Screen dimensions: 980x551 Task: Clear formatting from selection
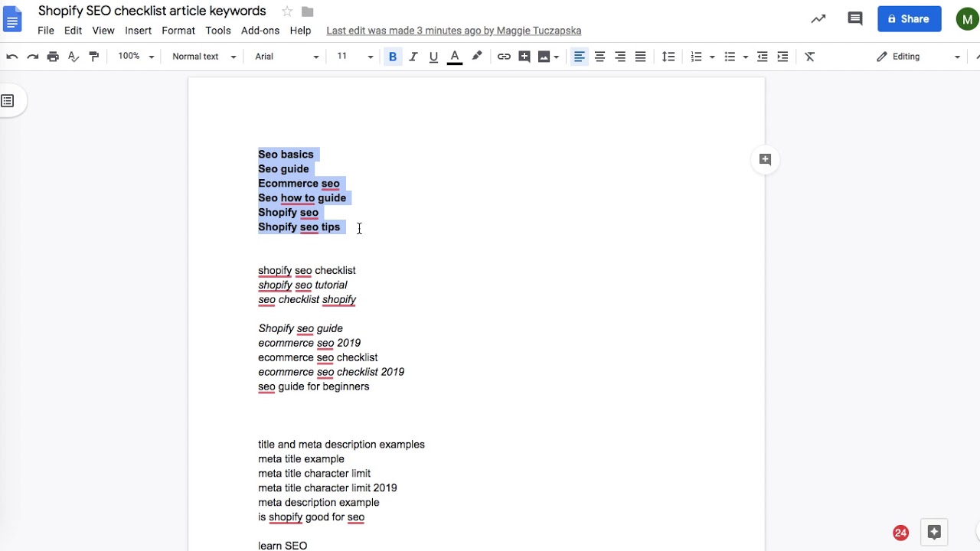[x=810, y=57]
